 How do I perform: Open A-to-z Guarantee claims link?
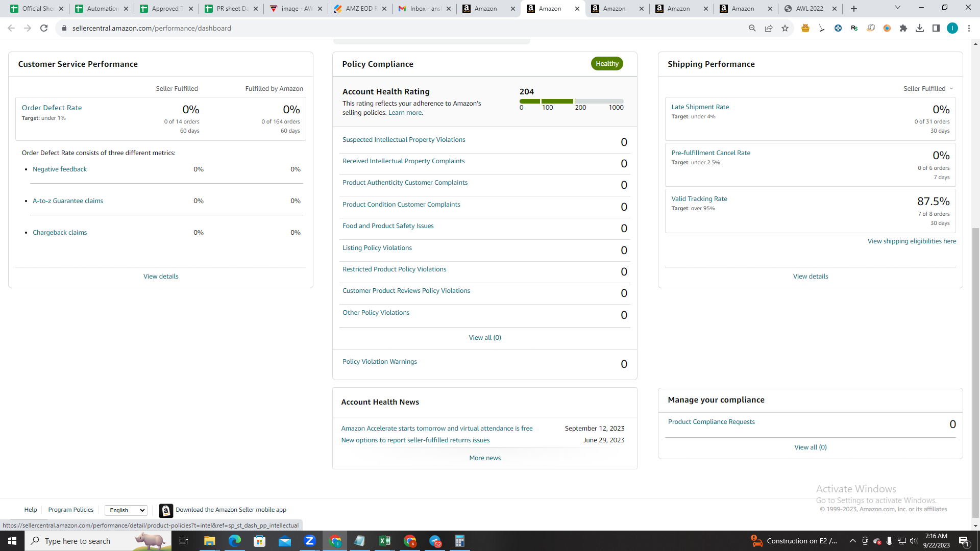click(x=68, y=201)
